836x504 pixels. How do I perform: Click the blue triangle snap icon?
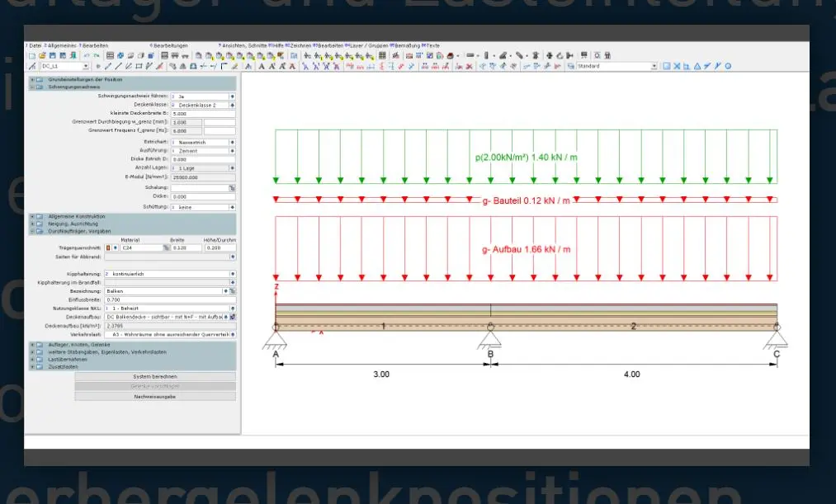[697, 66]
